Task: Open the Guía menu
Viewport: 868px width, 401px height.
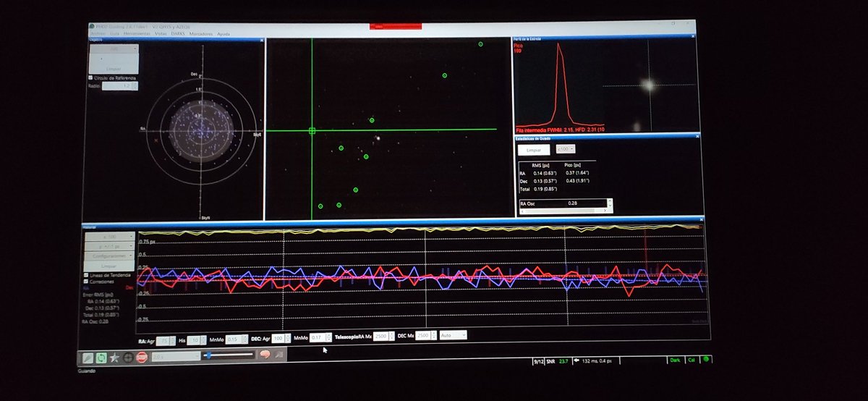Action: pos(115,33)
